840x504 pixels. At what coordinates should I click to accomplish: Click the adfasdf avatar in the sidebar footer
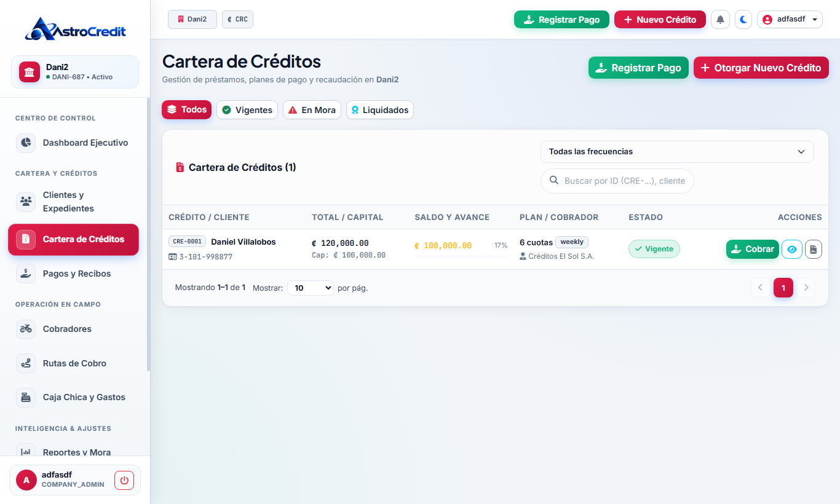[26, 480]
